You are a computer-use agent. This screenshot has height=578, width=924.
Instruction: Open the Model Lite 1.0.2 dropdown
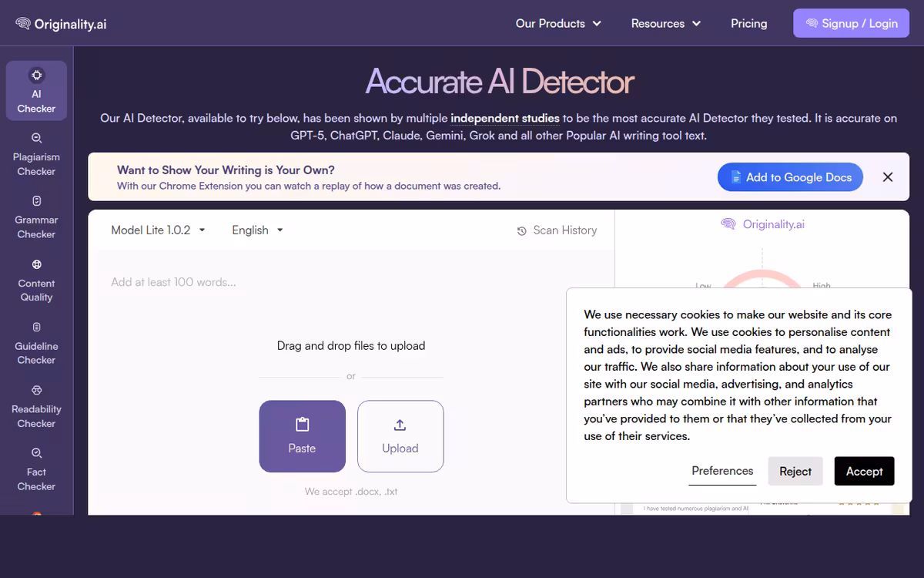click(x=159, y=230)
